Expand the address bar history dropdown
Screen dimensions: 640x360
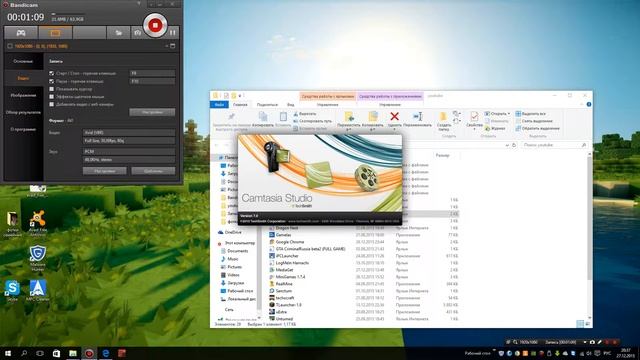[x=507, y=145]
